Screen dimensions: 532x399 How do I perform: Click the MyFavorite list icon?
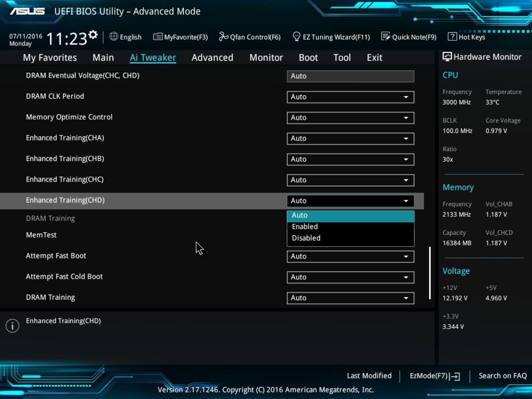tap(158, 37)
